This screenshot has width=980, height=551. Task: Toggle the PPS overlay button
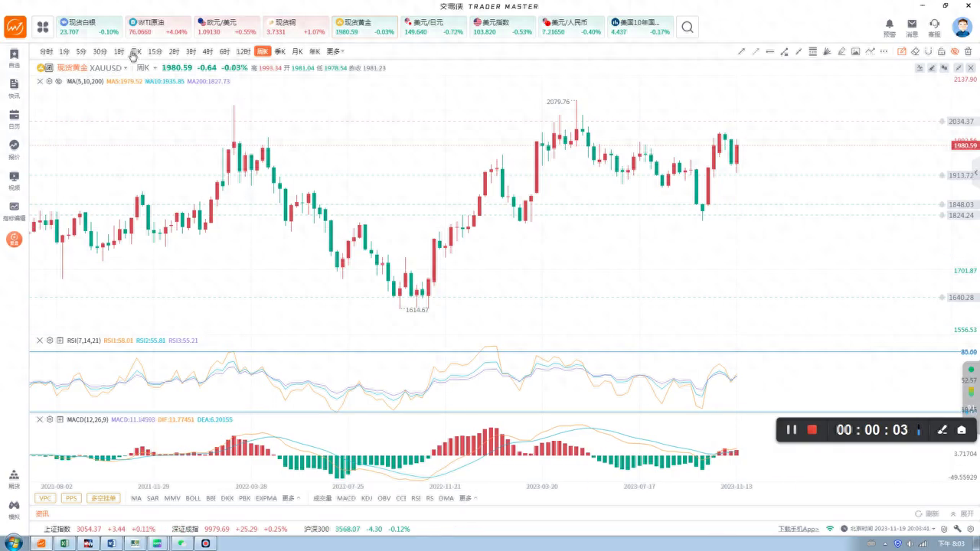pyautogui.click(x=71, y=498)
